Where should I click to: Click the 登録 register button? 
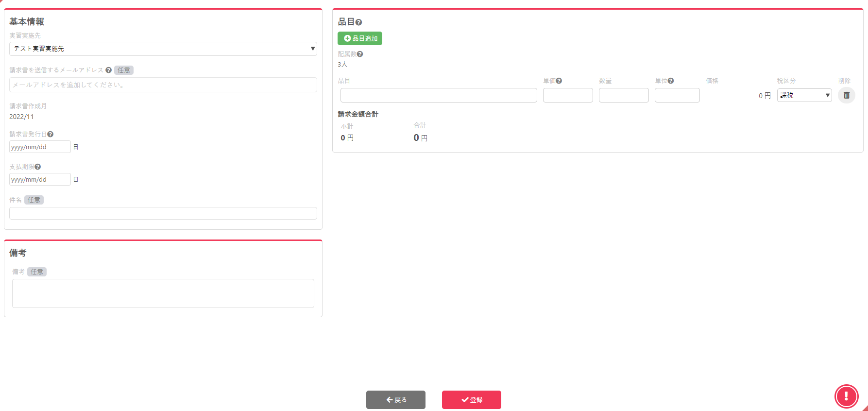[x=471, y=400]
